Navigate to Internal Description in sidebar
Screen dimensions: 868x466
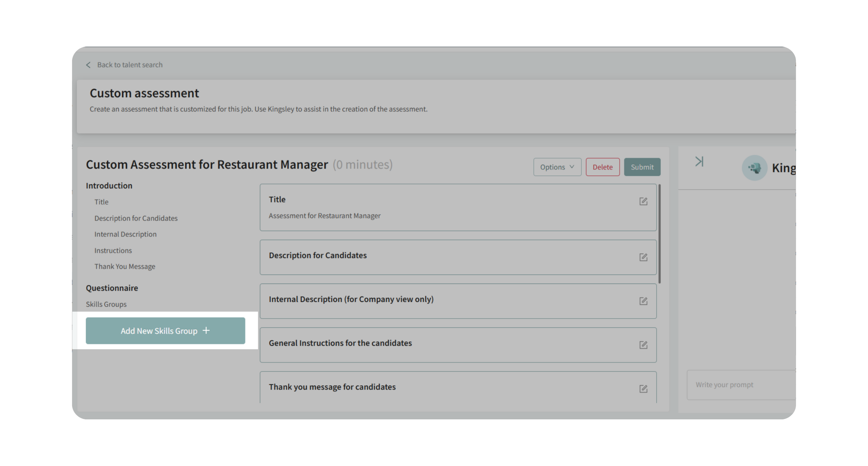coord(125,234)
